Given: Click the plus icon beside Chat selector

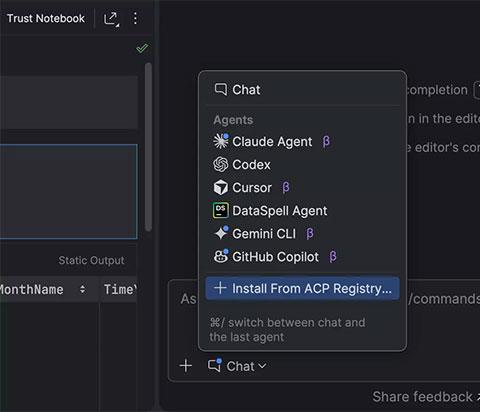Looking at the screenshot, I should (186, 366).
